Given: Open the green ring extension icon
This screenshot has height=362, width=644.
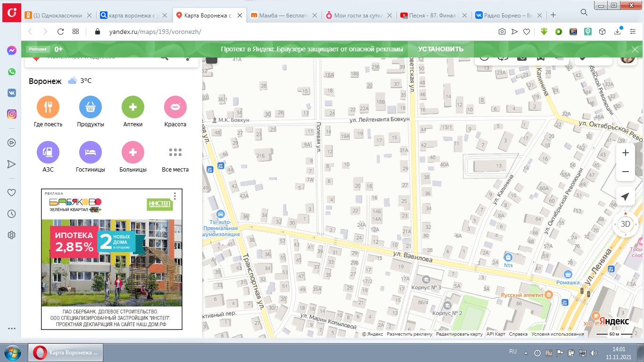Looking at the screenshot, I should [559, 32].
